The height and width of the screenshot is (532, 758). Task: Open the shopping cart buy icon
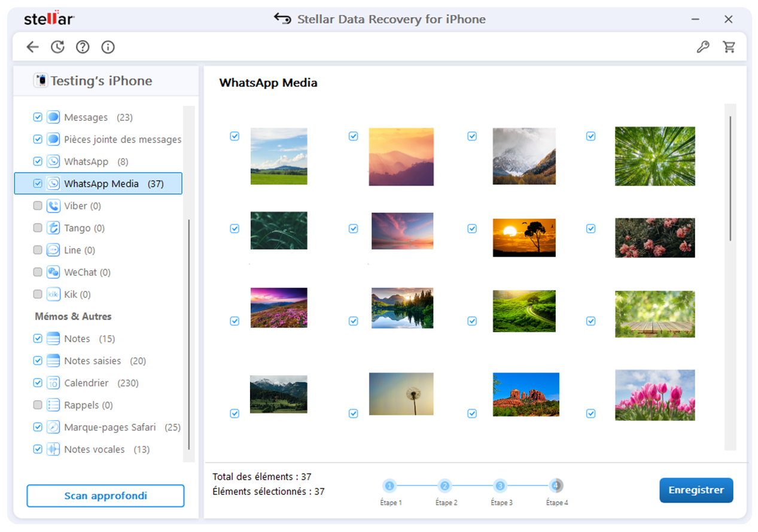729,47
